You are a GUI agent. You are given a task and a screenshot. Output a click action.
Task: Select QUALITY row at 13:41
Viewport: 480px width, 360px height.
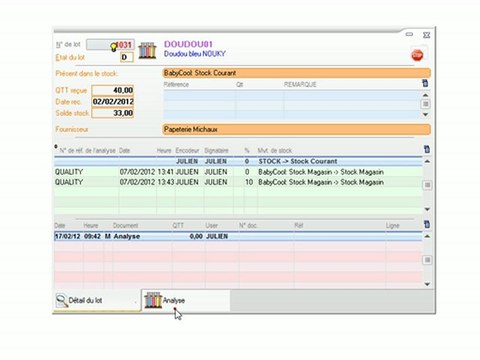tap(238, 172)
